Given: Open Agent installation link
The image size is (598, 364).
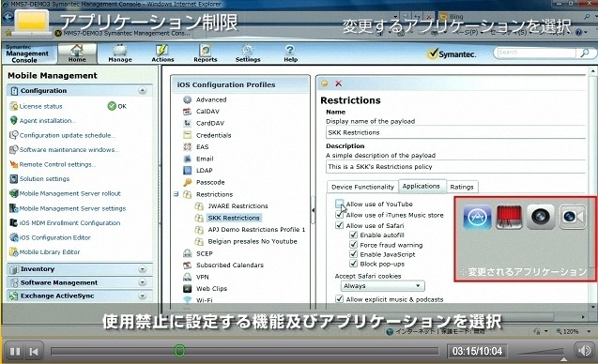Looking at the screenshot, I should point(48,121).
